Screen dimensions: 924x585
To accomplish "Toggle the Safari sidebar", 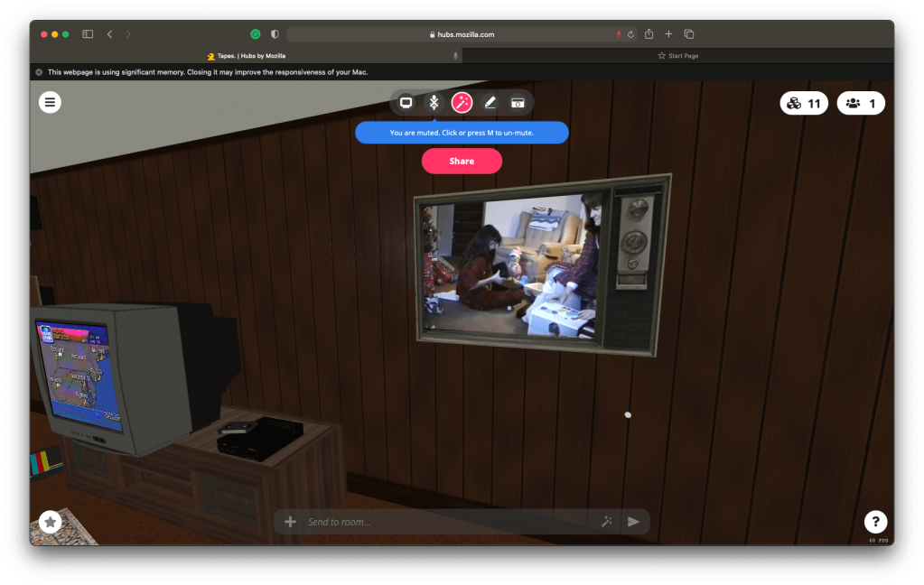I will (x=88, y=34).
